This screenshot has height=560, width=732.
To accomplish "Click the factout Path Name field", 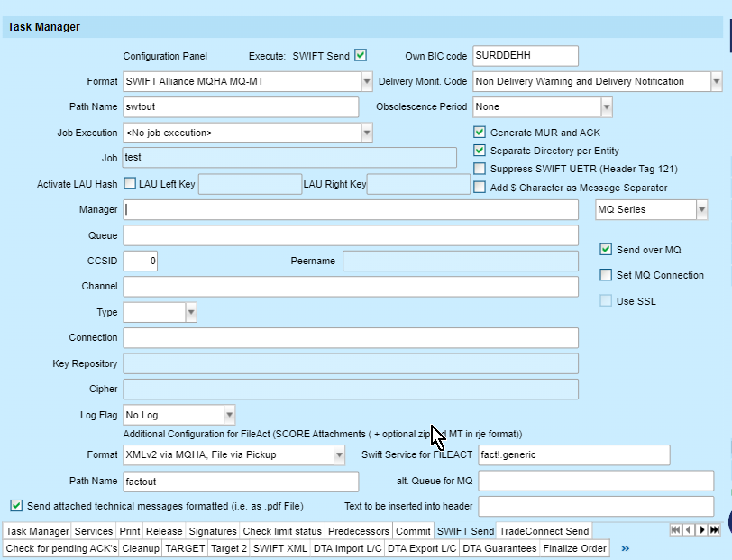I will 241,482.
